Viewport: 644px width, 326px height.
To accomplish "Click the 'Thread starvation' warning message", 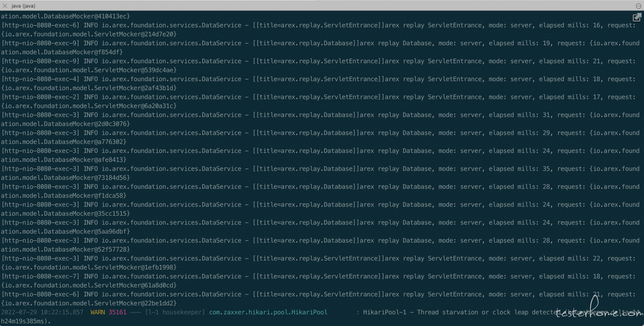I will point(448,312).
